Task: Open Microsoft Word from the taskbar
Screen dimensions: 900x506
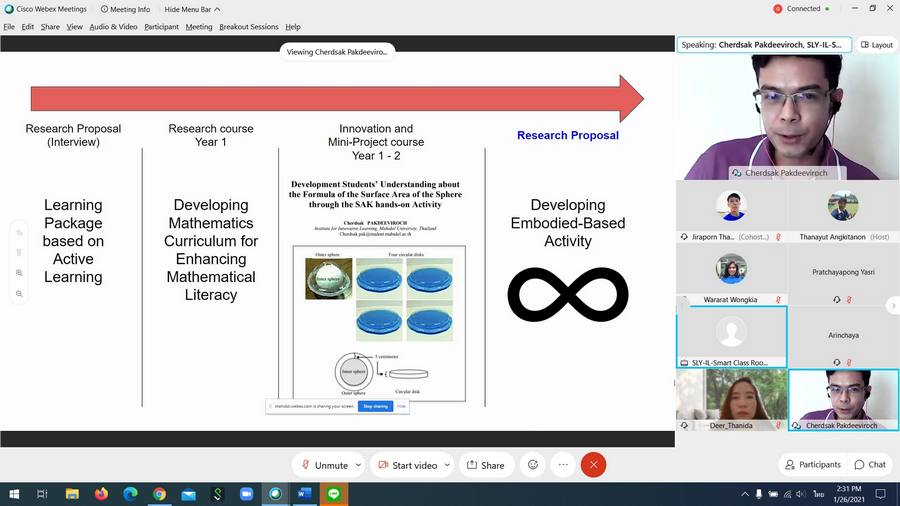Action: (x=304, y=494)
